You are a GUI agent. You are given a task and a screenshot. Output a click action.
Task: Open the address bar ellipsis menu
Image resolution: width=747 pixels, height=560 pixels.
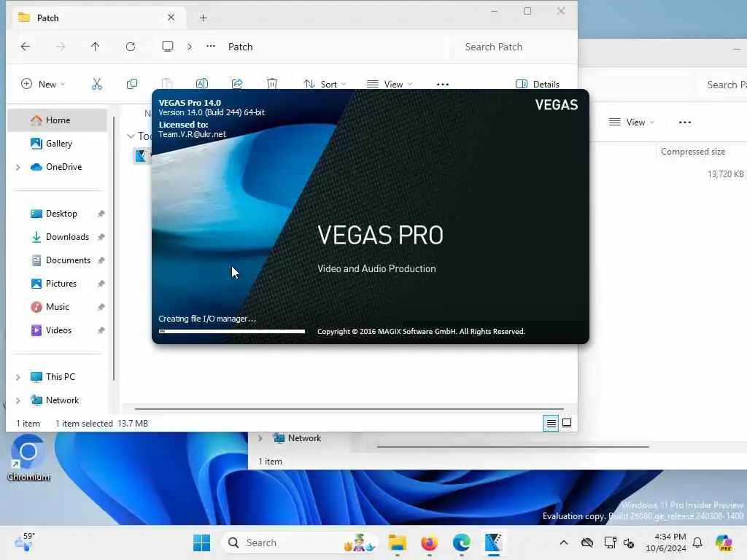211,46
